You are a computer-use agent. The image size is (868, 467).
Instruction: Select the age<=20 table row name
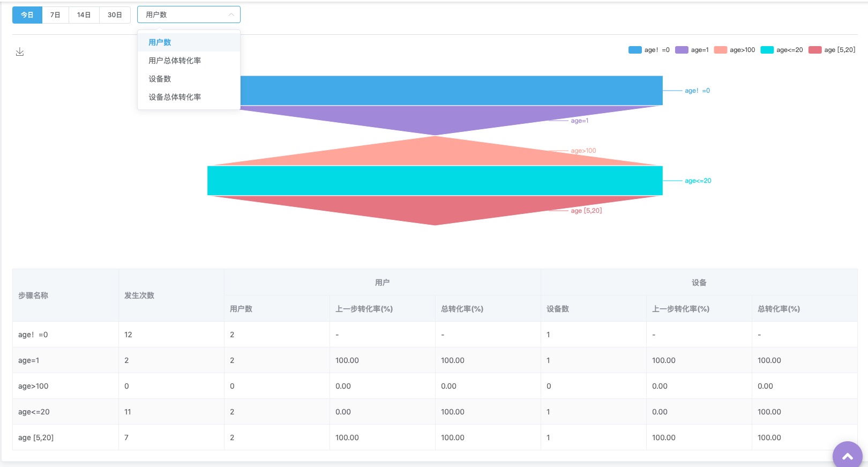coord(34,412)
